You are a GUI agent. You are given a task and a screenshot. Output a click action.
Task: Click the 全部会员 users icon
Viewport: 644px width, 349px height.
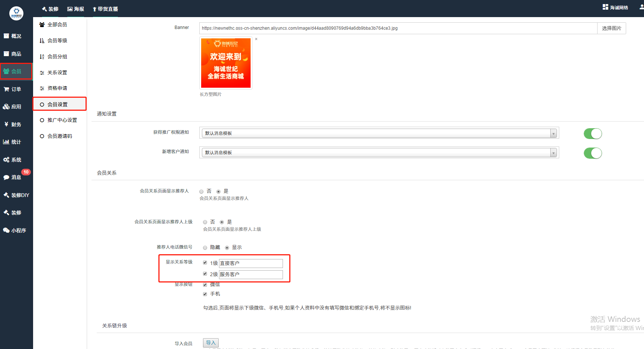click(x=42, y=25)
